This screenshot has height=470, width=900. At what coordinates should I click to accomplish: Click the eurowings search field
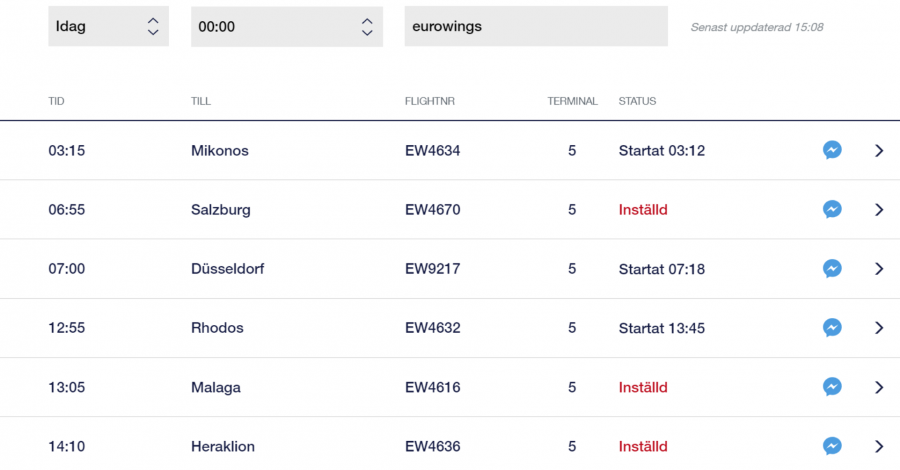click(535, 27)
